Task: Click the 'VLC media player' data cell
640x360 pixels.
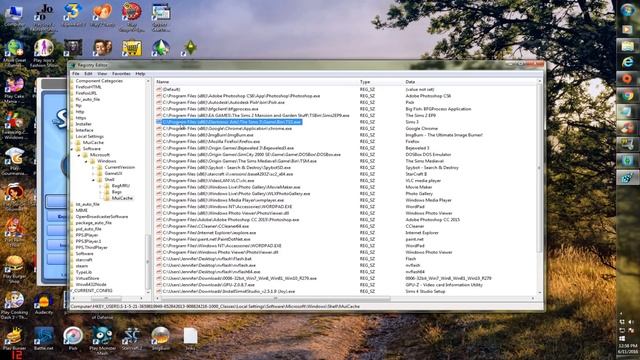Action: coord(423,181)
